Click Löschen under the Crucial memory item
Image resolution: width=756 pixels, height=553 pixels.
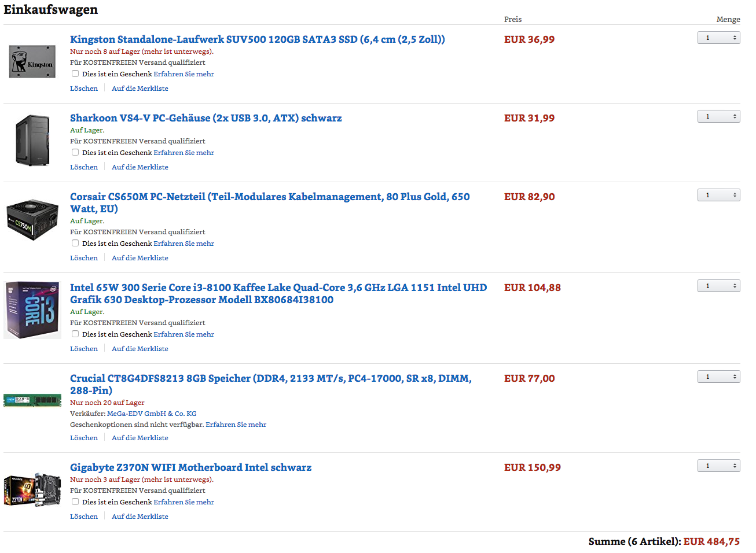point(84,438)
